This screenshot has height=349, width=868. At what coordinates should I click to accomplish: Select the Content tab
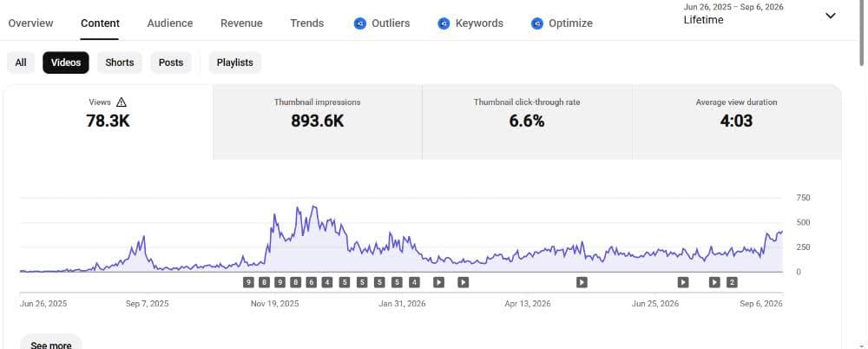(100, 23)
